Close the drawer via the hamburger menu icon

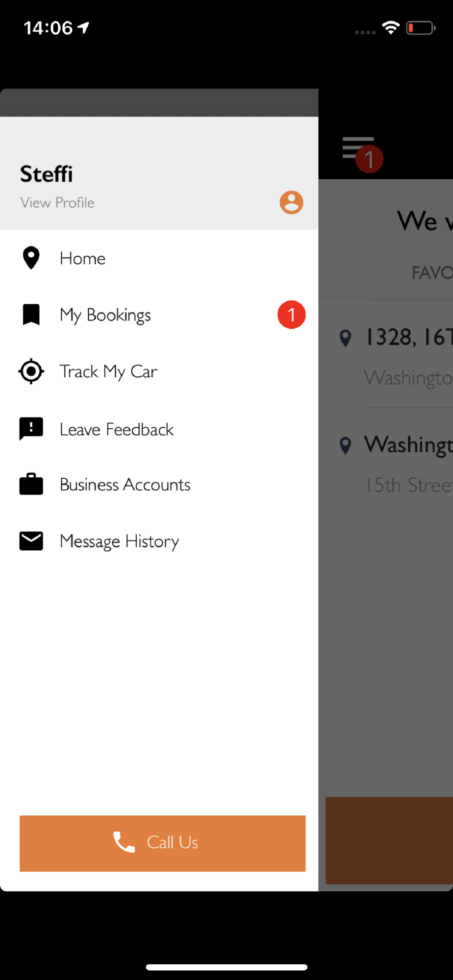[x=358, y=147]
